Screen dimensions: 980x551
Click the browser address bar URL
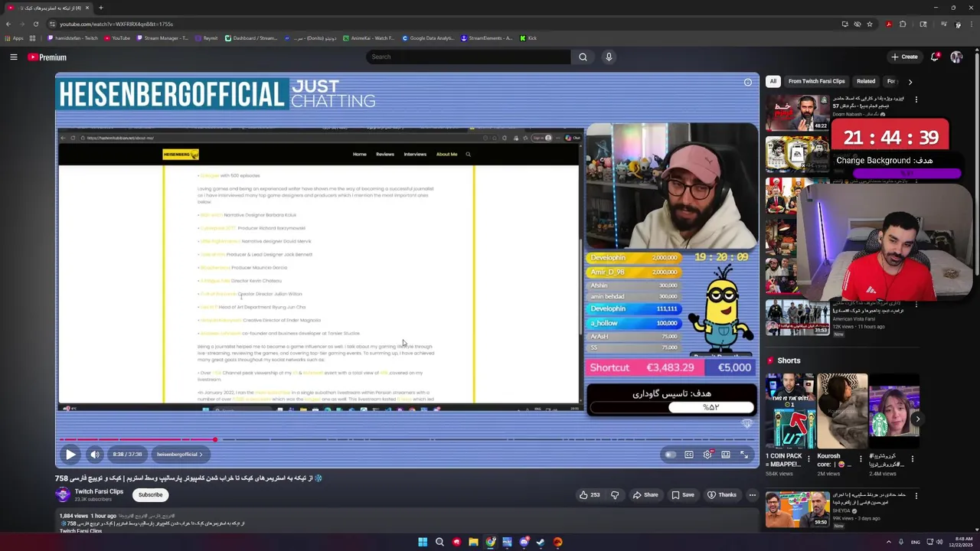(116, 24)
